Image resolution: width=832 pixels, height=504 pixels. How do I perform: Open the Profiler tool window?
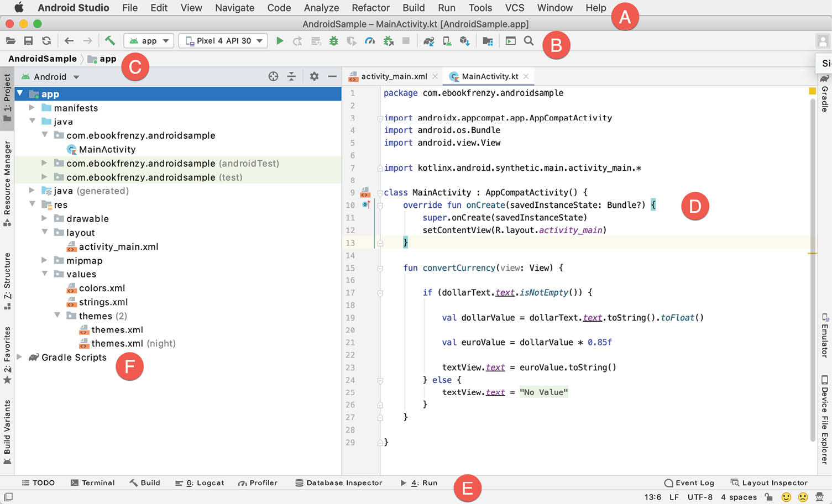(258, 483)
